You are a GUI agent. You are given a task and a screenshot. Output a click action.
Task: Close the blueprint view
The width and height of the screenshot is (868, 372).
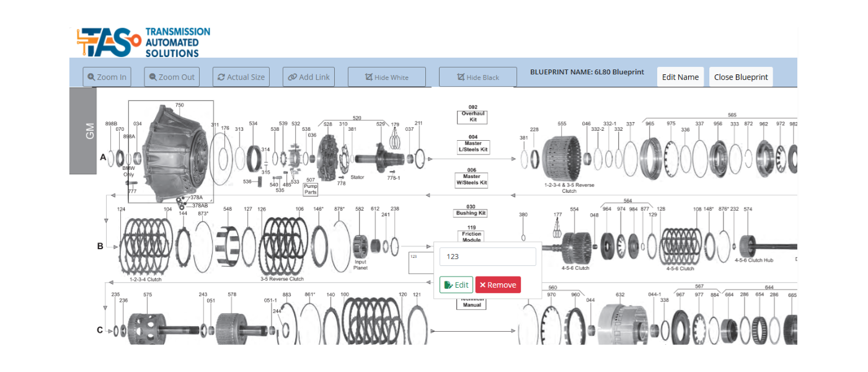point(740,77)
